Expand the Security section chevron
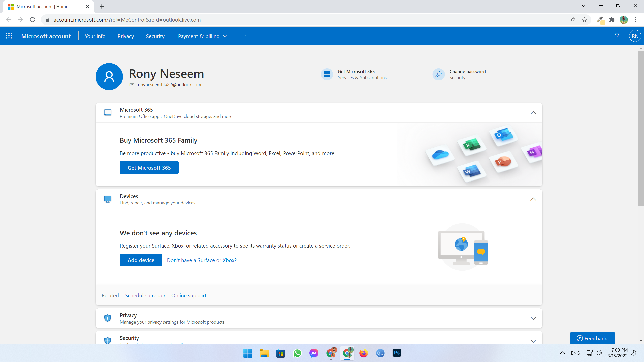The height and width of the screenshot is (362, 644). point(533,341)
